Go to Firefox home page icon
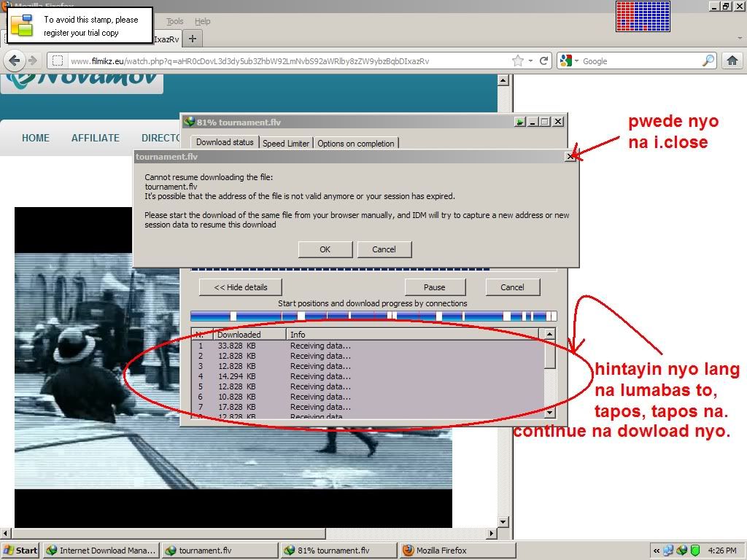Image resolution: width=747 pixels, height=560 pixels. 732,61
